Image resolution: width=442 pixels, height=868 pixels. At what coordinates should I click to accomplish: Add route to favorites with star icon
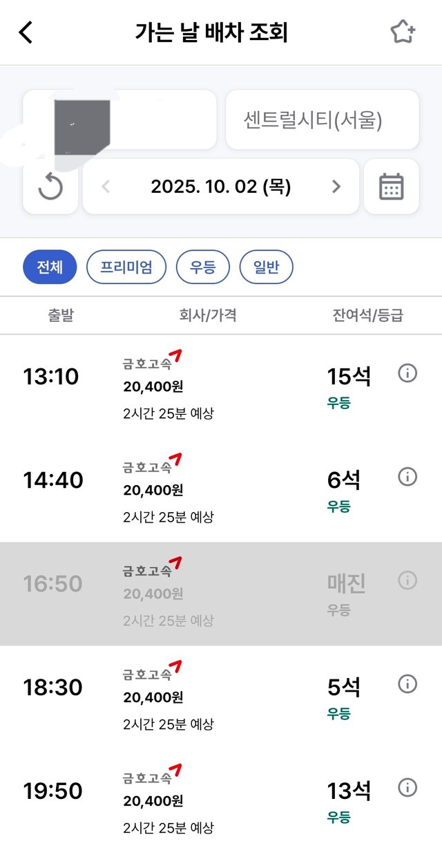point(403,32)
